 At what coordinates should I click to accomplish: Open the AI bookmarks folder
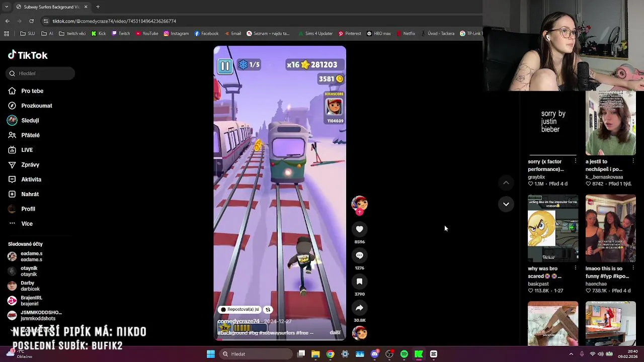point(48,34)
